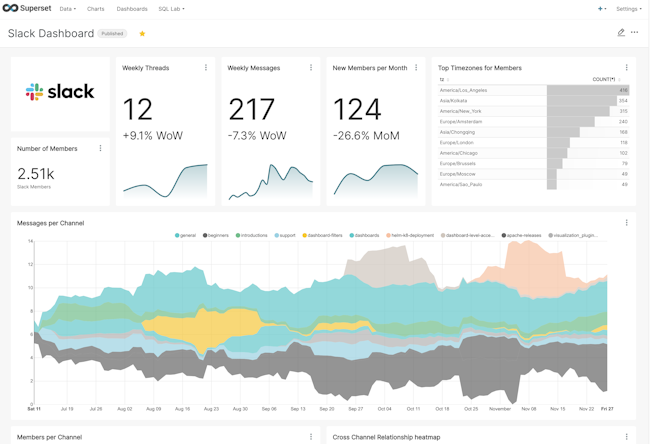Click the America/Sao_Paulo table row
Image resolution: width=650 pixels, height=444 pixels.
pyautogui.click(x=534, y=184)
